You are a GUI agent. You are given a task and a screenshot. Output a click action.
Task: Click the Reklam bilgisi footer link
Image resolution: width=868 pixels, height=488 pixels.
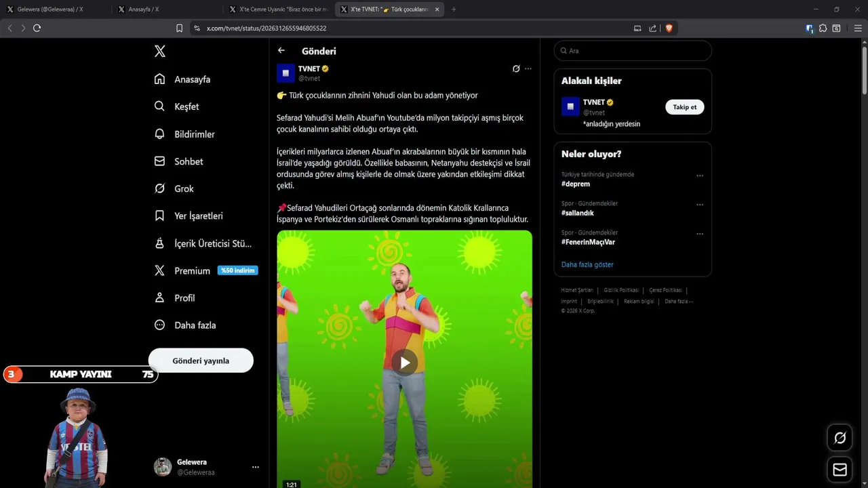(639, 301)
